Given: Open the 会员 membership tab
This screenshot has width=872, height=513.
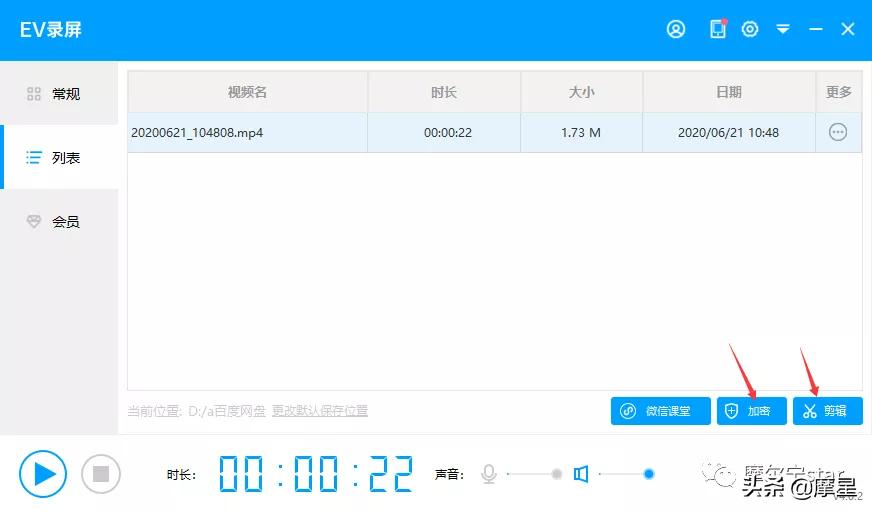Looking at the screenshot, I should [x=59, y=221].
